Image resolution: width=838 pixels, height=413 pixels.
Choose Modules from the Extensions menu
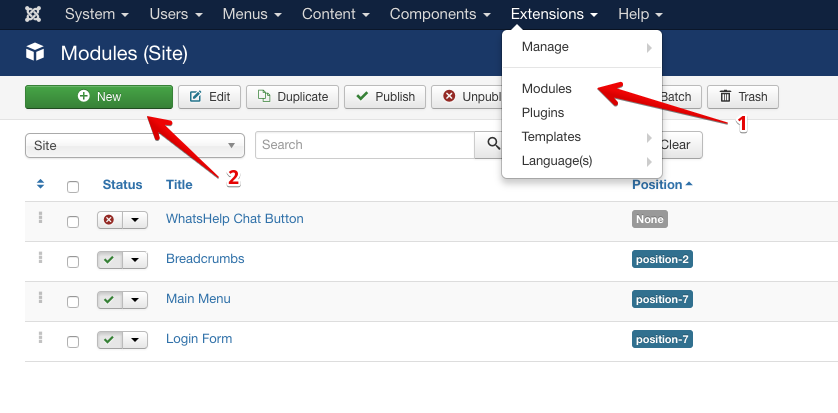(x=546, y=89)
